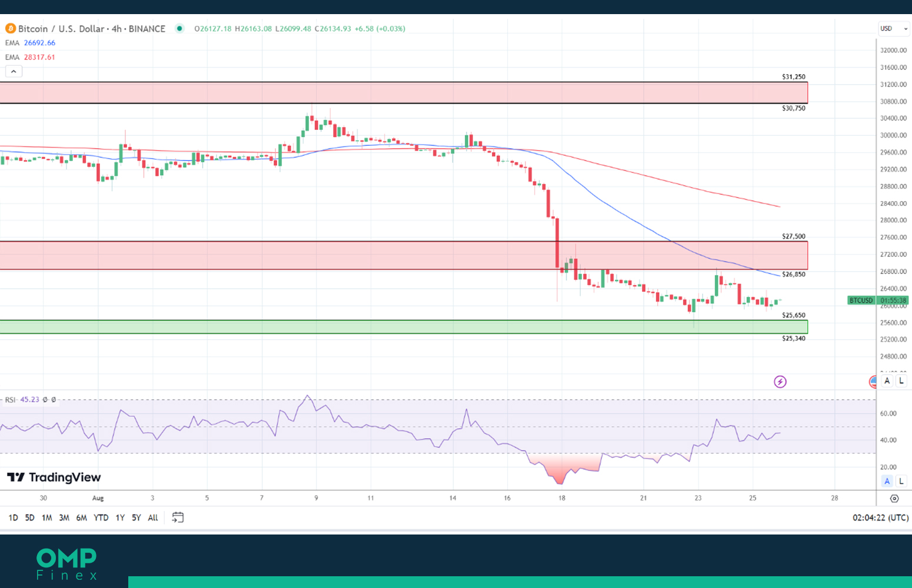Select the 5D time range
The height and width of the screenshot is (588, 912).
[29, 517]
